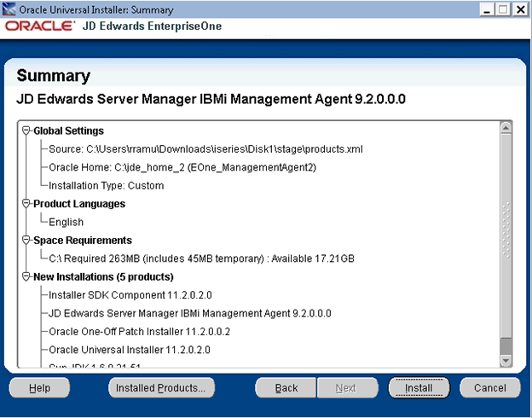Close the Oracle Universal Installer window
This screenshot has width=532, height=418.
point(520,9)
